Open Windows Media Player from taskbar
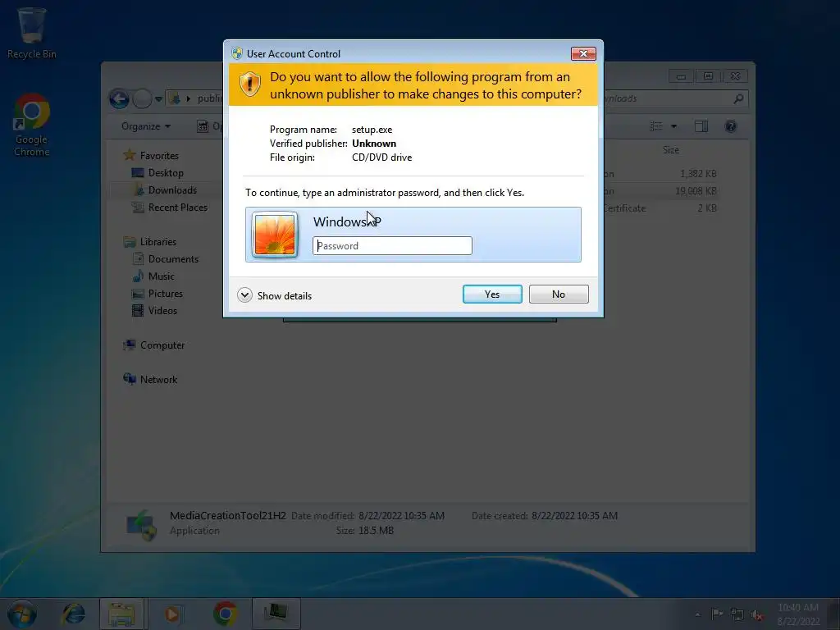 pyautogui.click(x=173, y=614)
